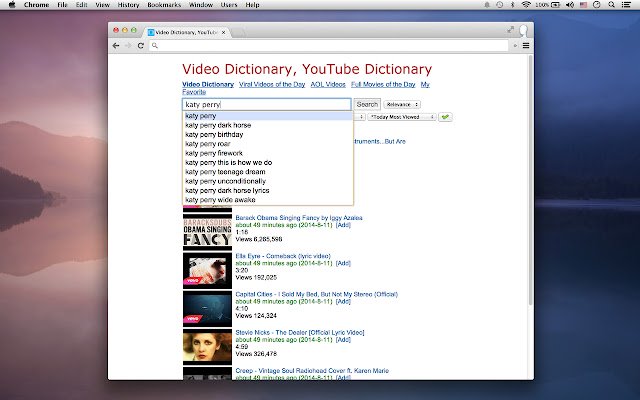The image size is (640, 400).
Task: Open the Edit menu
Action: [x=82, y=5]
